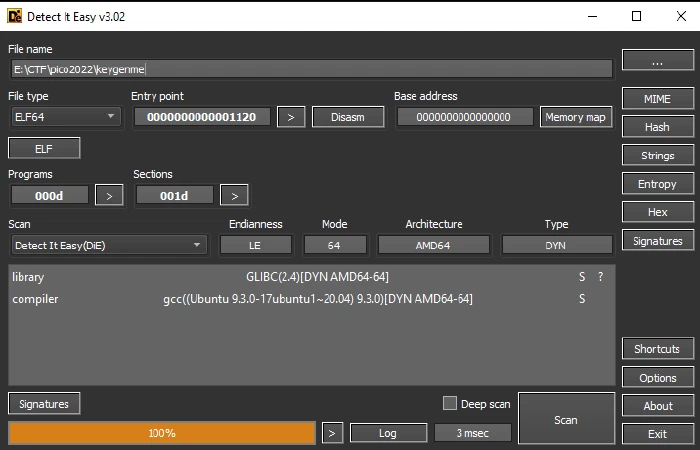Click the arrow next to Sections count
Viewport: 700px width, 450px height.
pos(234,196)
